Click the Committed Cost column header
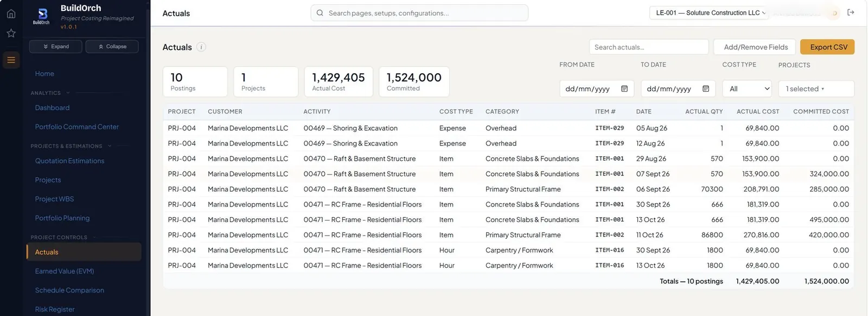 (821, 112)
